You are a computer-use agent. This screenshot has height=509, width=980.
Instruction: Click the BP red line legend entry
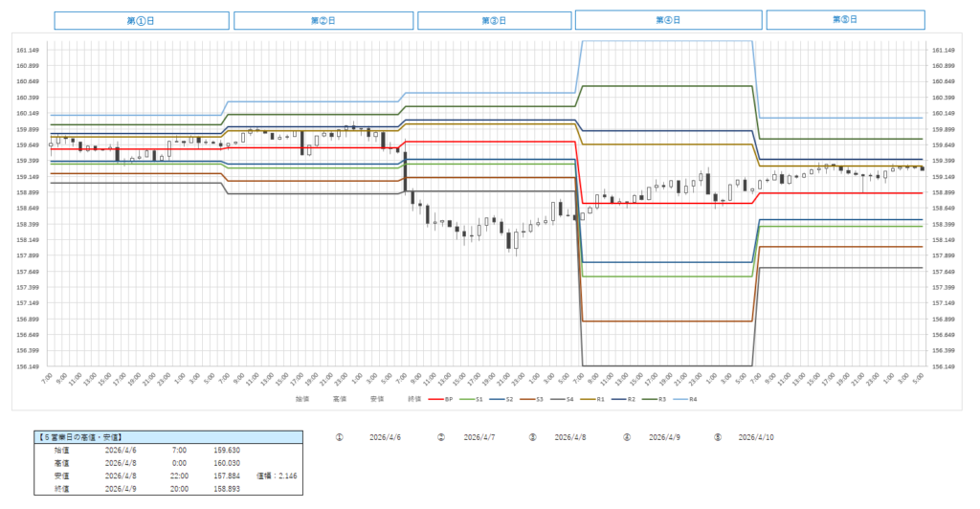pos(441,397)
